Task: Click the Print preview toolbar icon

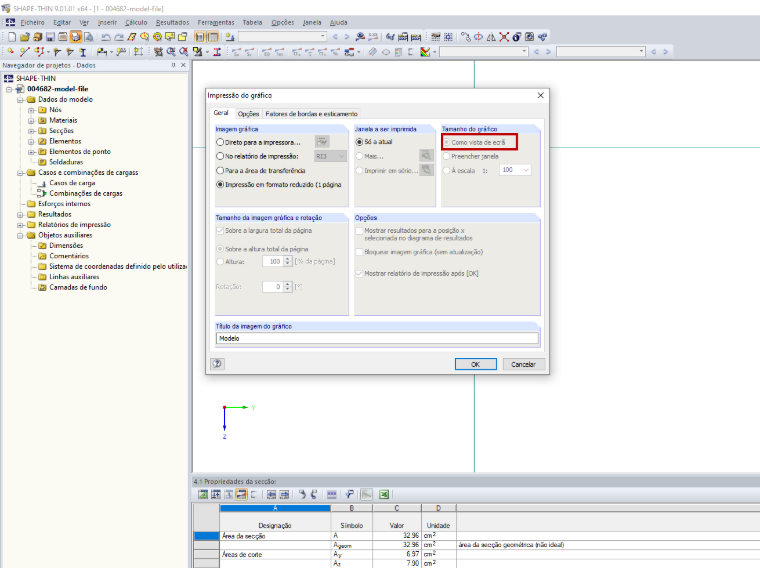Action: (88, 37)
